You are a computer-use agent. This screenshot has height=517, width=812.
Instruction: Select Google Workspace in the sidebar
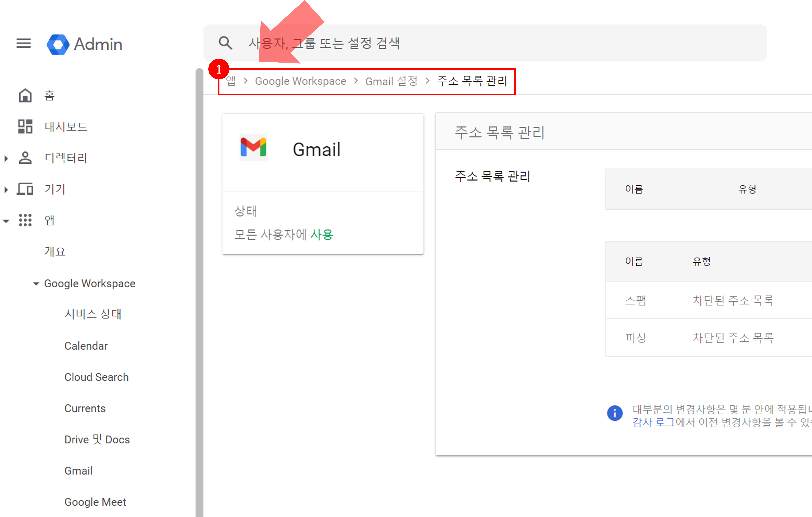pyautogui.click(x=90, y=283)
